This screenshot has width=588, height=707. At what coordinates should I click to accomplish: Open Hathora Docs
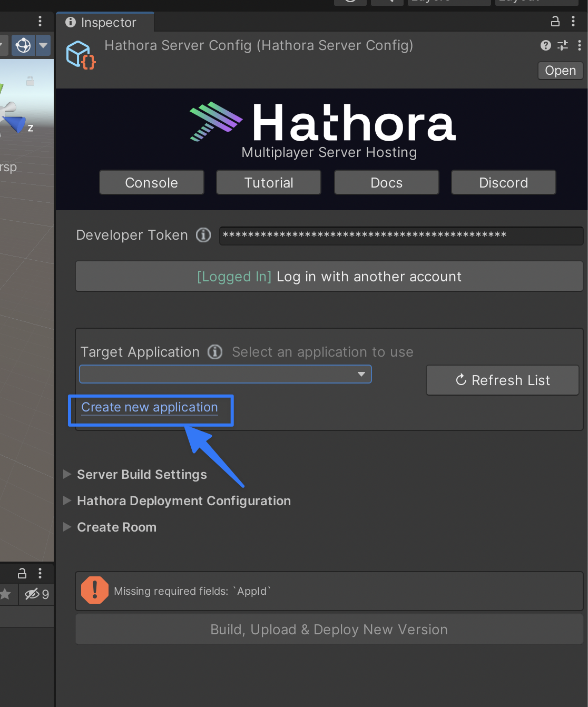[386, 182]
